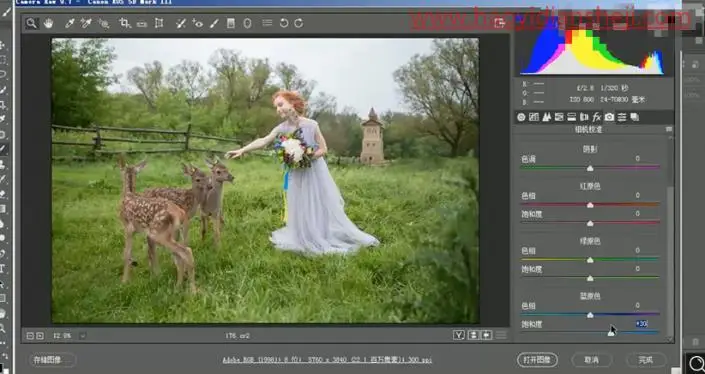
Task: Switch to the Tone Curve tab
Action: click(534, 117)
